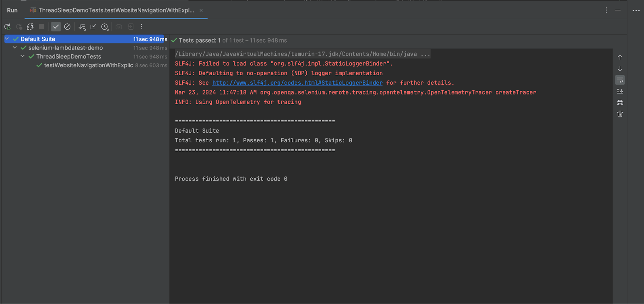Open the test toolbar more-options kebab
Screen dimensions: 644x304
(x=141, y=27)
